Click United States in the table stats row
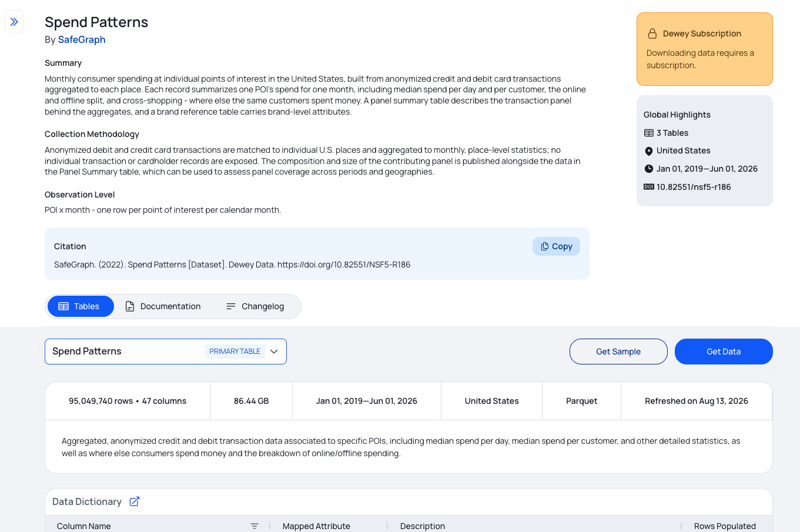This screenshot has width=800, height=532. pyautogui.click(x=492, y=401)
